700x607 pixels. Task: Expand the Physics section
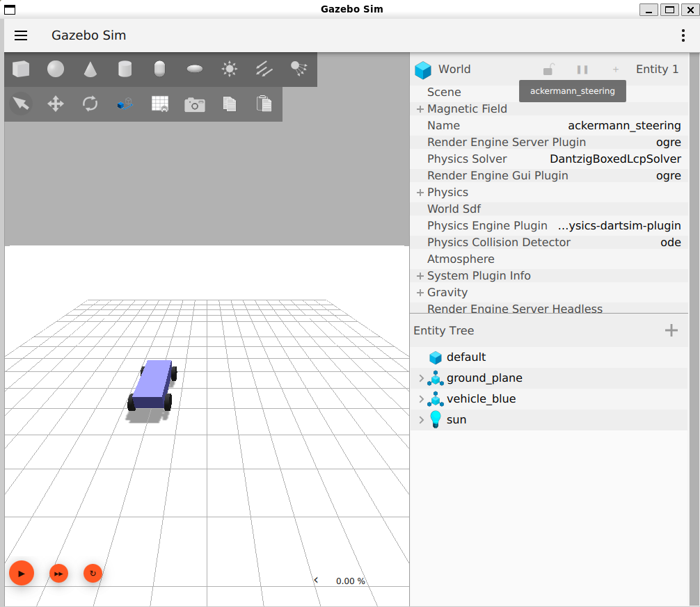click(x=420, y=193)
